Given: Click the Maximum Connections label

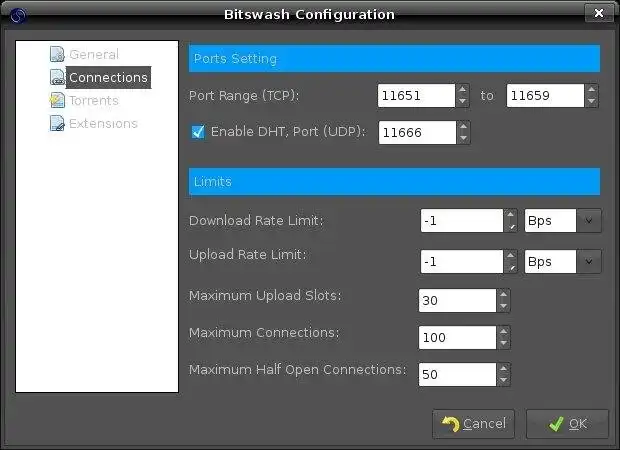Looking at the screenshot, I should pos(264,333).
